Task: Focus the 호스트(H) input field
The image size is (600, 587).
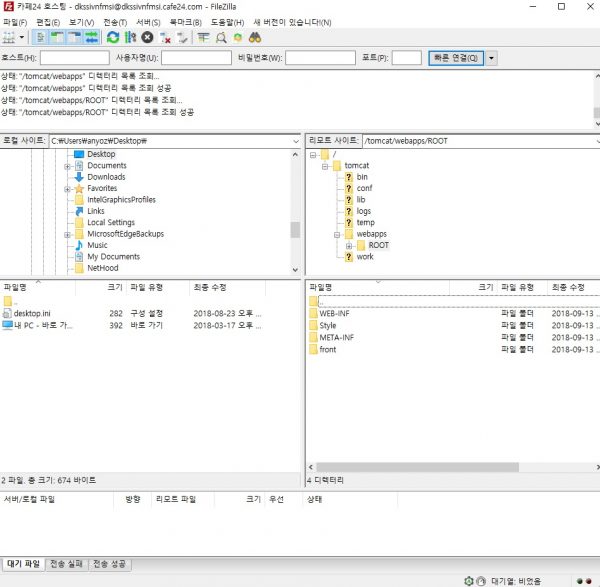Action: tap(75, 58)
